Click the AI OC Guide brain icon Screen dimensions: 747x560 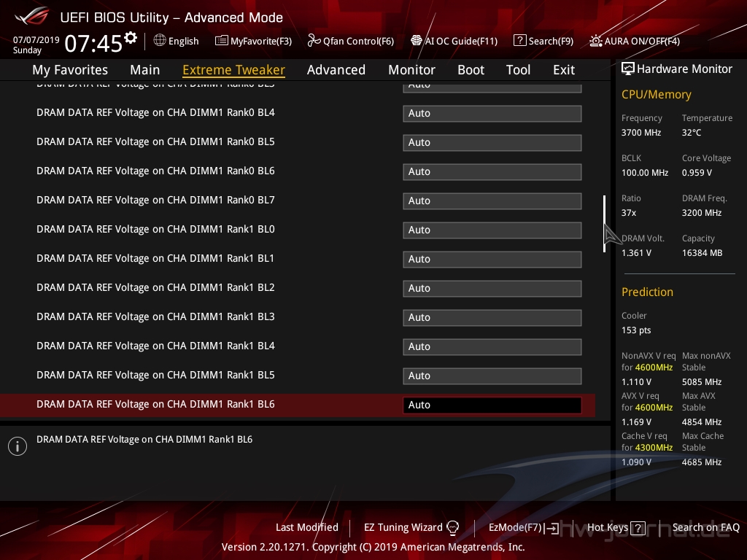click(x=417, y=41)
